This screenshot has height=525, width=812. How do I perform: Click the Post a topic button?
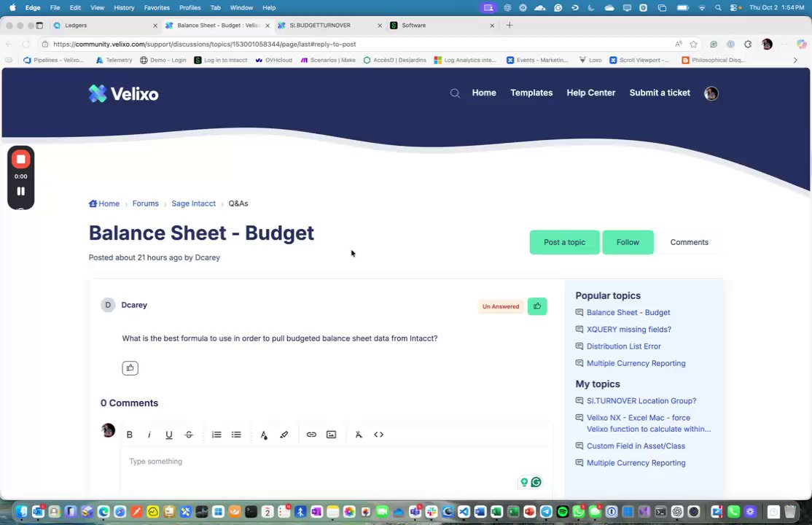(564, 242)
